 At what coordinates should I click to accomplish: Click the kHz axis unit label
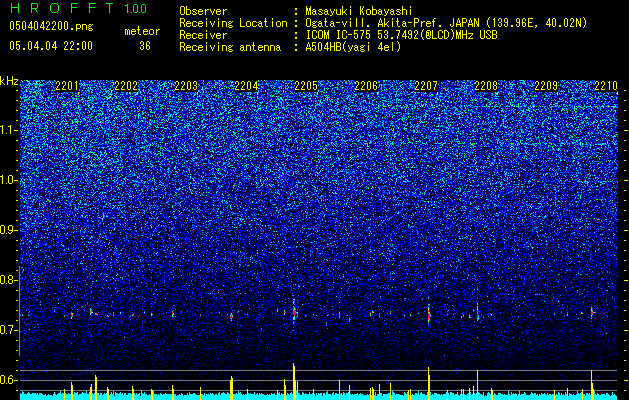click(9, 81)
